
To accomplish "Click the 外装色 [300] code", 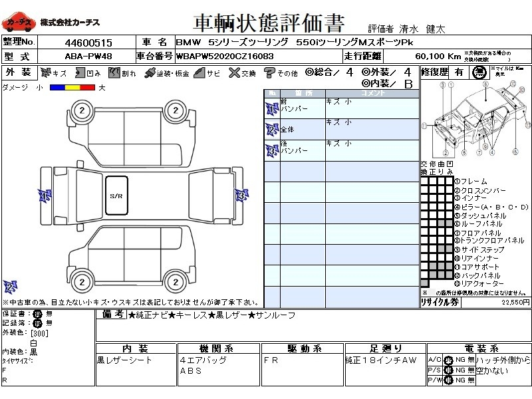I will [39, 333].
